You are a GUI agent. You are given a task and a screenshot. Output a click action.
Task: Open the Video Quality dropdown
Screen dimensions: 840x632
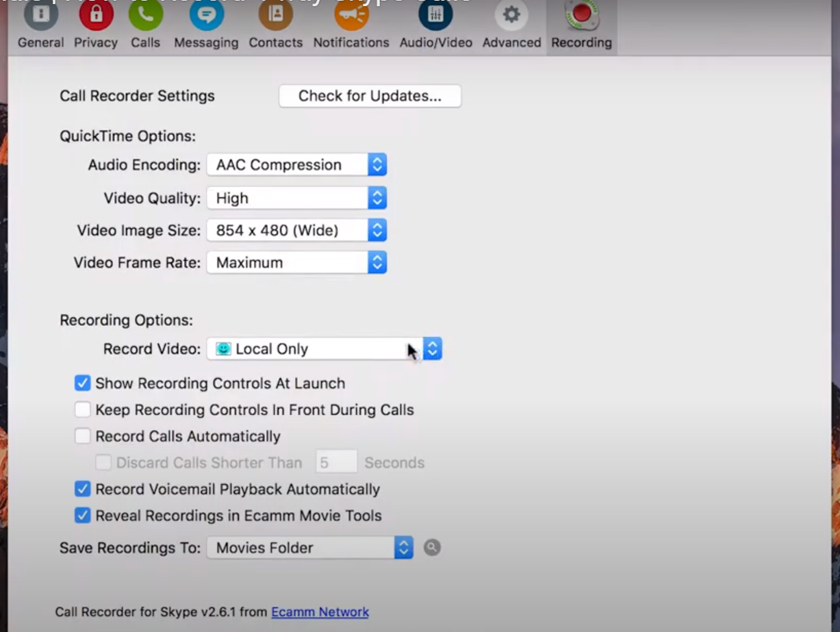click(x=296, y=198)
